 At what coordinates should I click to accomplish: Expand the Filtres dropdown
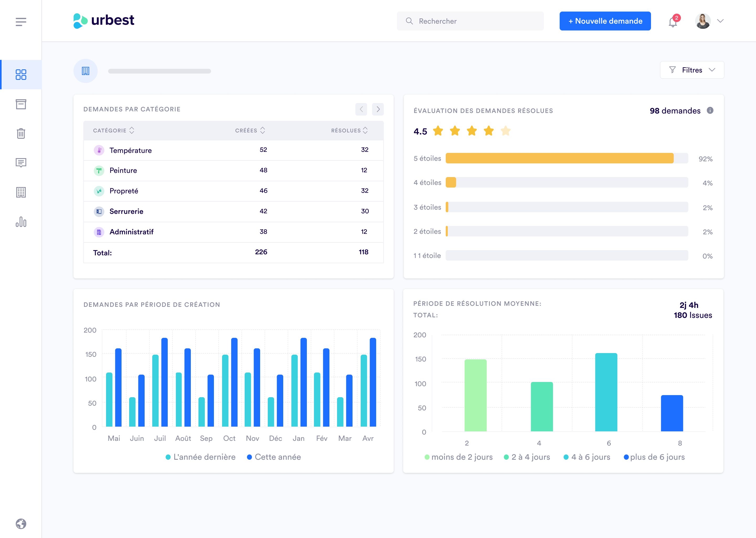(692, 70)
